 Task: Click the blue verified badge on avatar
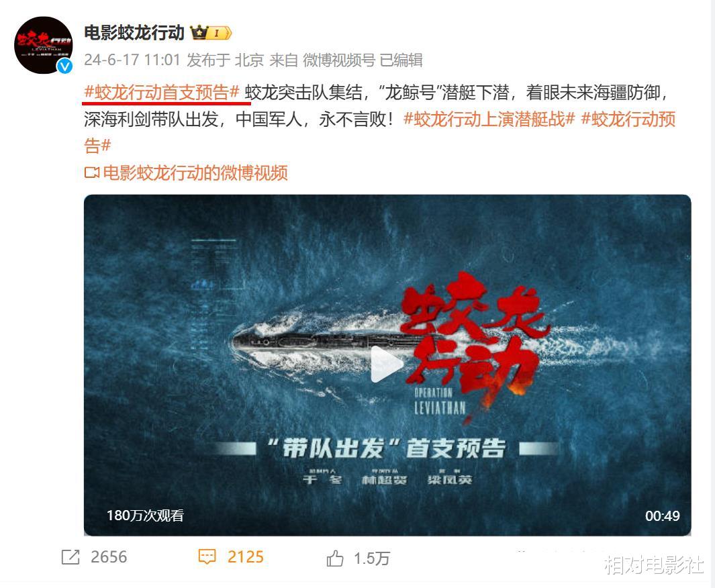click(x=64, y=66)
